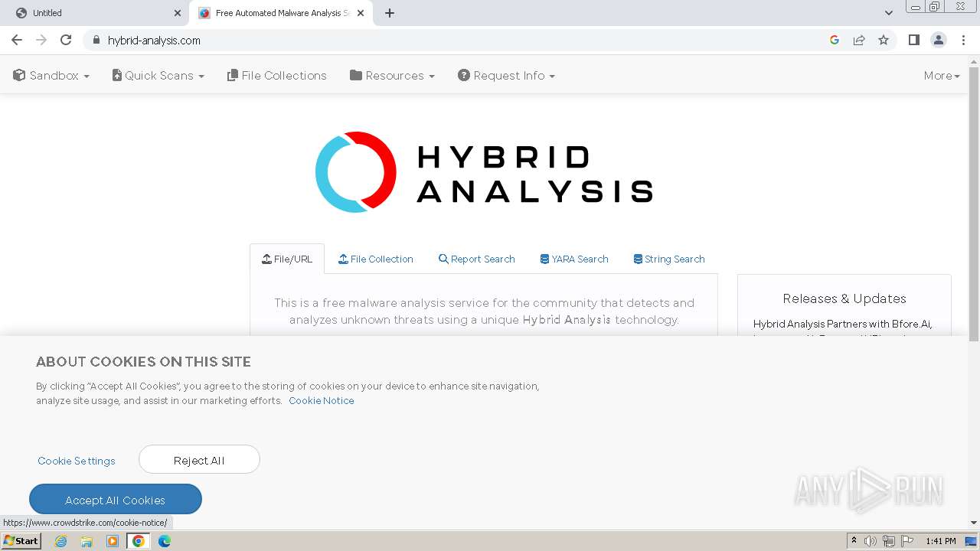Expand the Request Info menu
980x551 pixels.
(507, 76)
